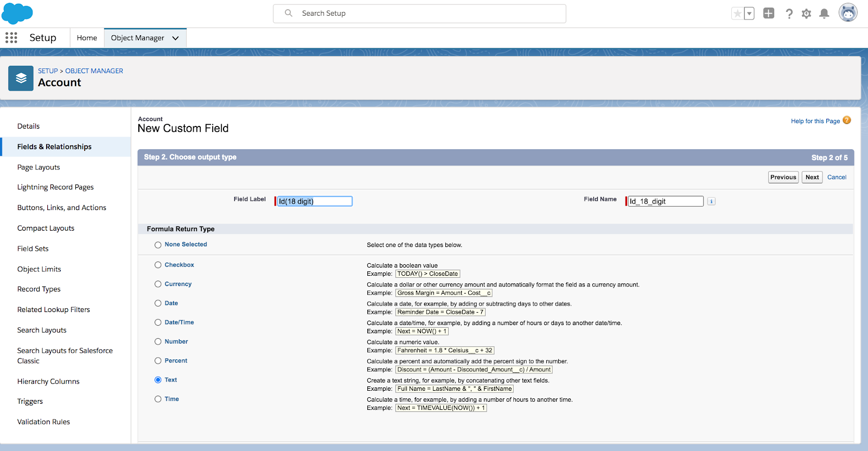The height and width of the screenshot is (451, 868).
Task: Select the None Selected radio button
Action: tap(158, 245)
